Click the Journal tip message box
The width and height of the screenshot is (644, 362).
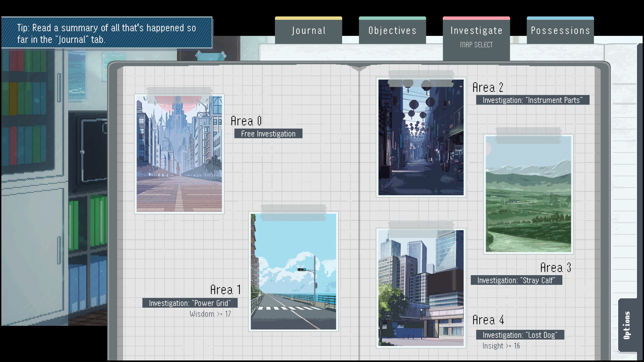click(x=107, y=33)
